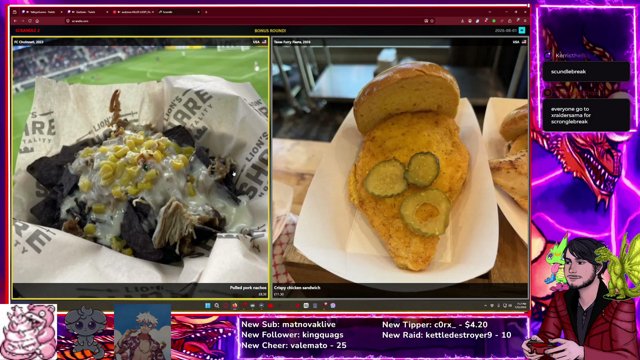Viewport: 640px width, 360px height.
Task: Switch to the active Scrandle browser tab
Action: click(x=178, y=12)
